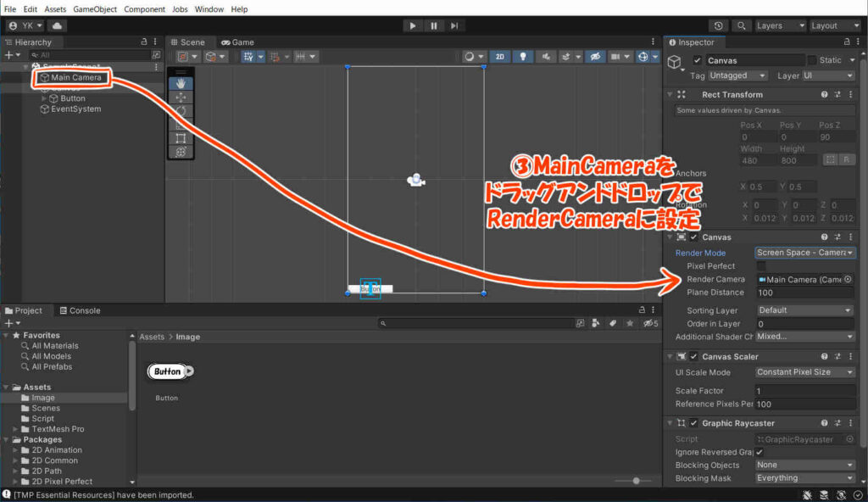868x502 pixels.
Task: Adjust the Project icon size slider
Action: pyautogui.click(x=636, y=481)
